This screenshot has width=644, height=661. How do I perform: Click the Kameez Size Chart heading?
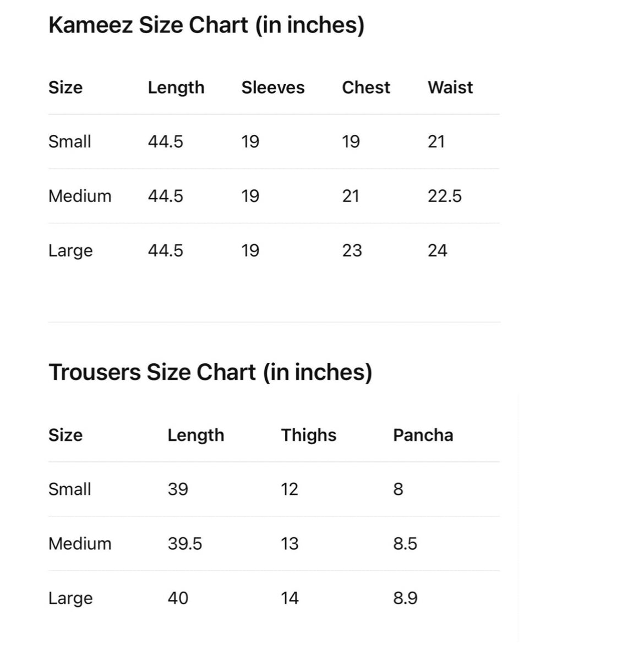coord(206,25)
